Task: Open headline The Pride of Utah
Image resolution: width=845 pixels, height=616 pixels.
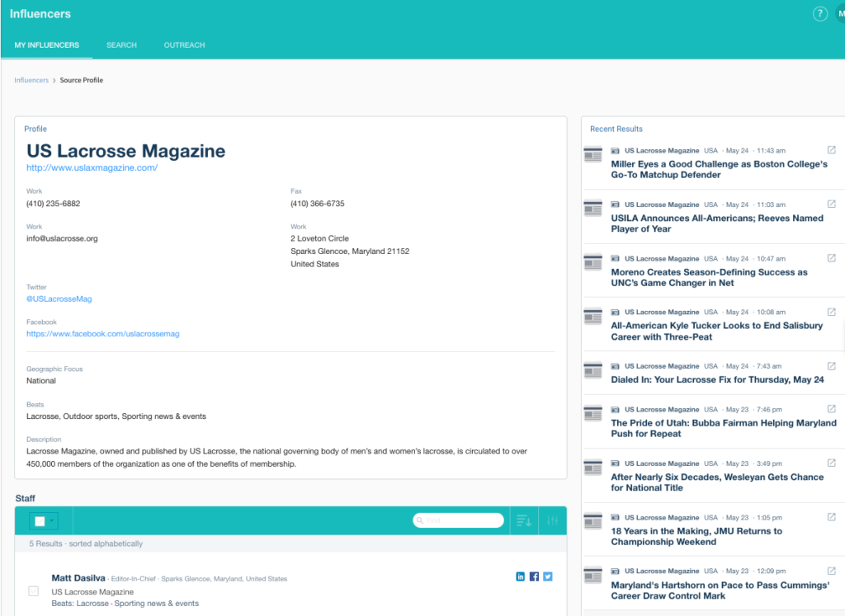Action: pyautogui.click(x=723, y=429)
